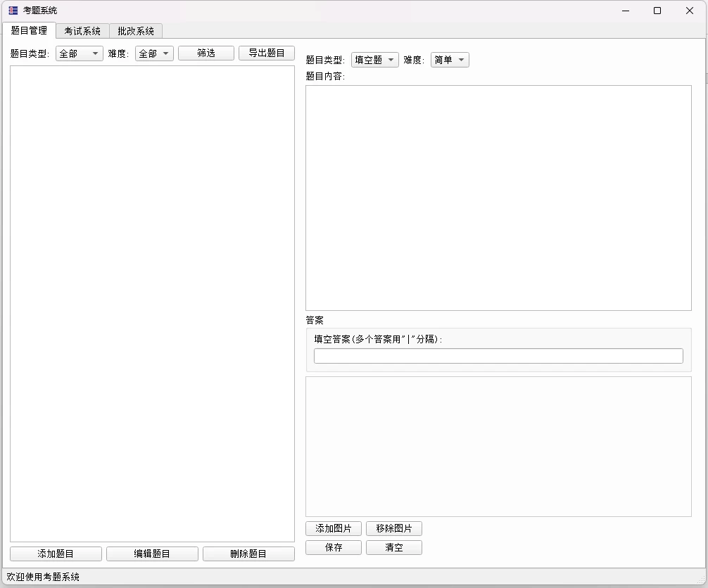Click the empty question list panel
Screen dimensions: 708x588
[152, 303]
